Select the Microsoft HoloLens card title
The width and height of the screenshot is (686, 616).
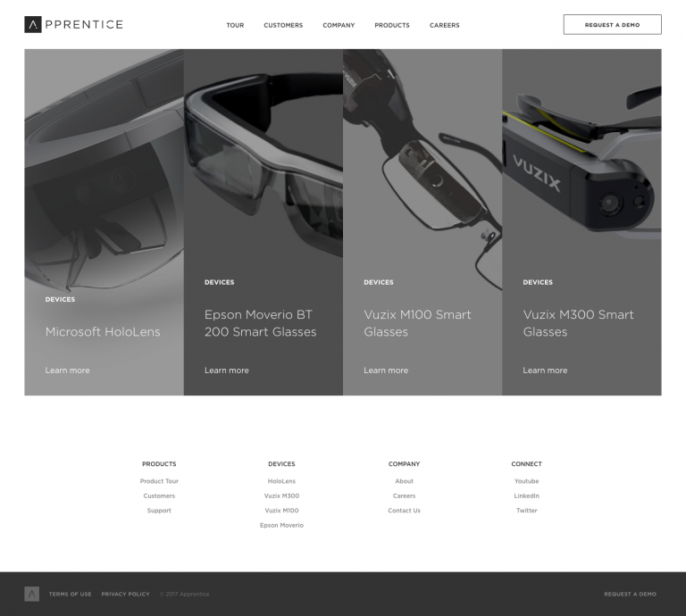point(103,332)
